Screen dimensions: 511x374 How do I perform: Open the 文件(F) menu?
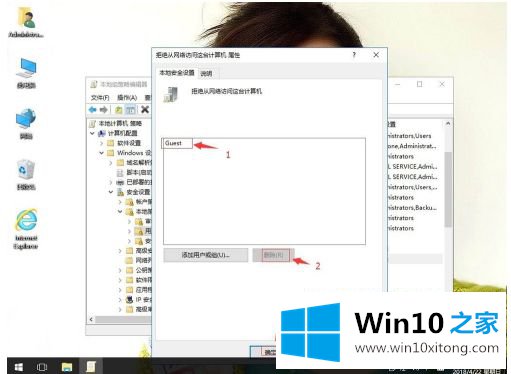pos(100,97)
